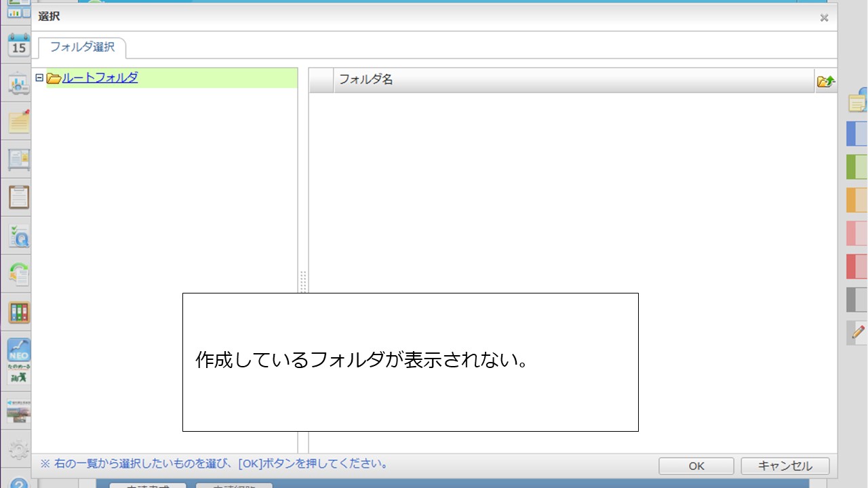Select the pencil edit icon on right sidebar

[856, 333]
